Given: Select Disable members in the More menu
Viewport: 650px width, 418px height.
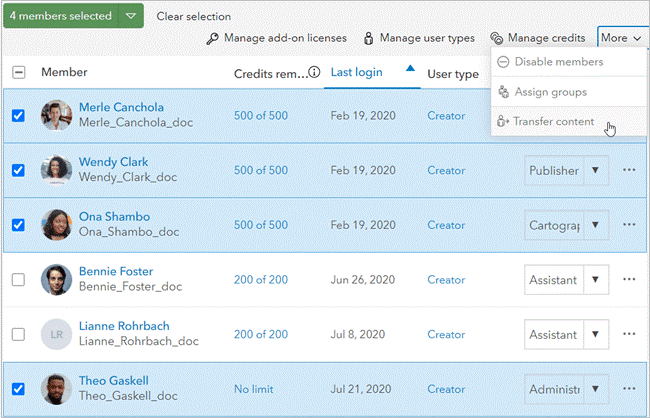Looking at the screenshot, I should 558,62.
